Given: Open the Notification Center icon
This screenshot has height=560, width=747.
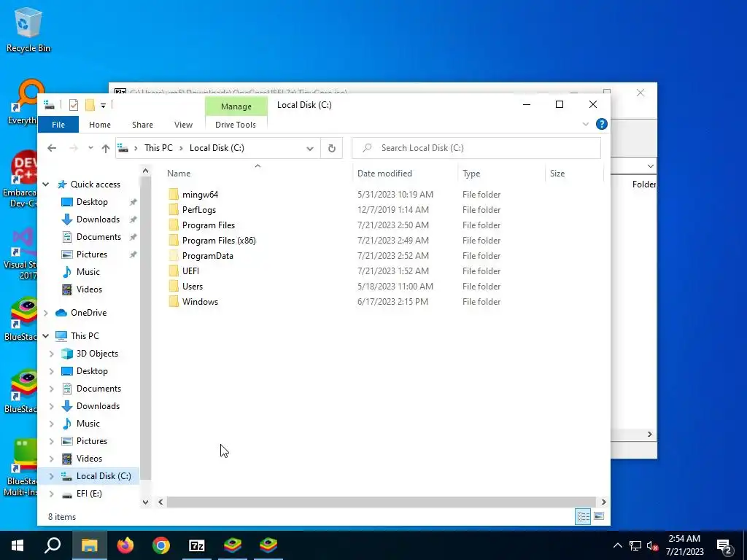Looking at the screenshot, I should pos(724,545).
